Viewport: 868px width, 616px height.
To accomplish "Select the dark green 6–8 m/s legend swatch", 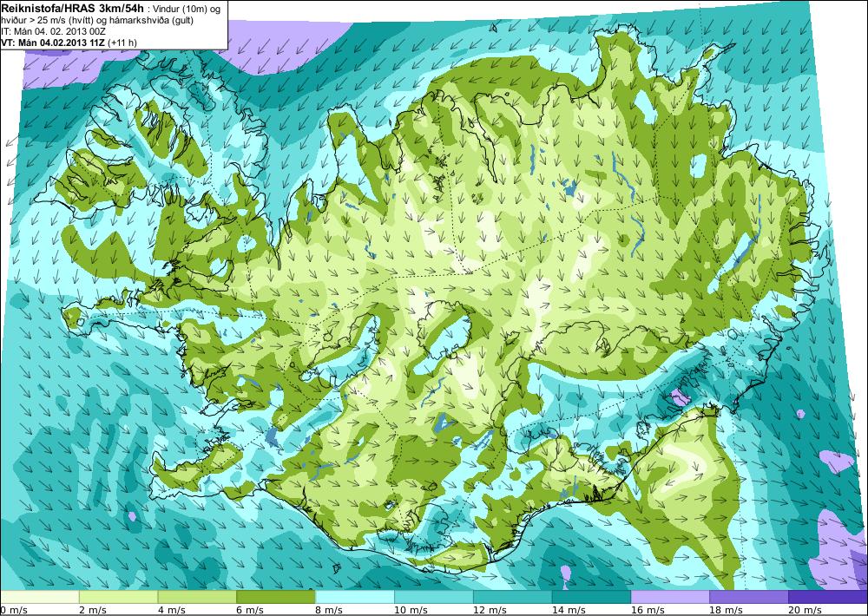I will [x=276, y=597].
